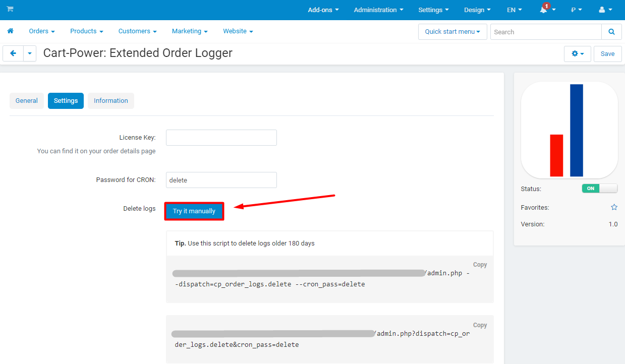This screenshot has height=364, width=625.
Task: Go back with the arrow button
Action: pos(13,53)
